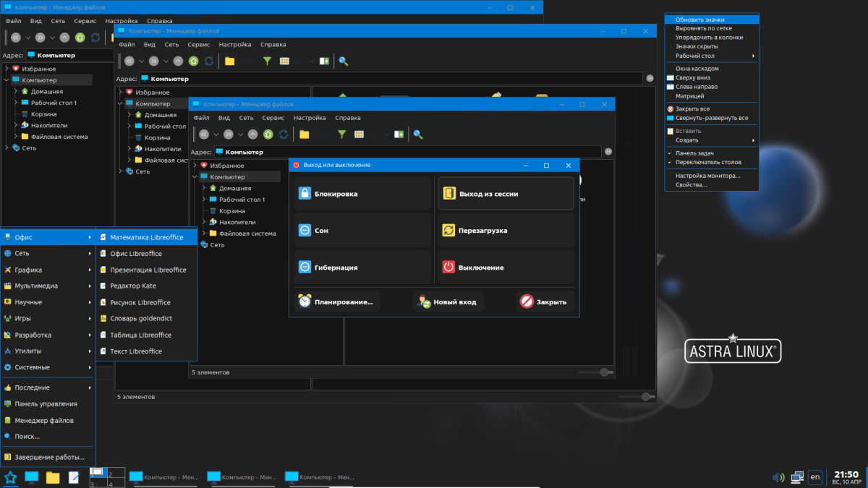Image resolution: width=868 pixels, height=488 pixels.
Task: Click the 'Блокировка' button in shutdown dialog
Action: coord(362,194)
